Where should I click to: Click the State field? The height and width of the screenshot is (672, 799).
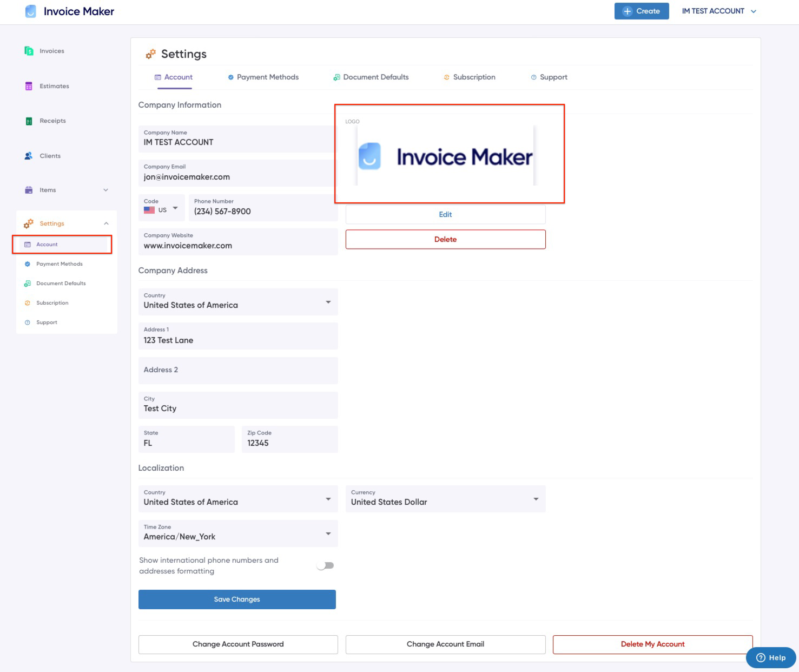click(x=187, y=439)
